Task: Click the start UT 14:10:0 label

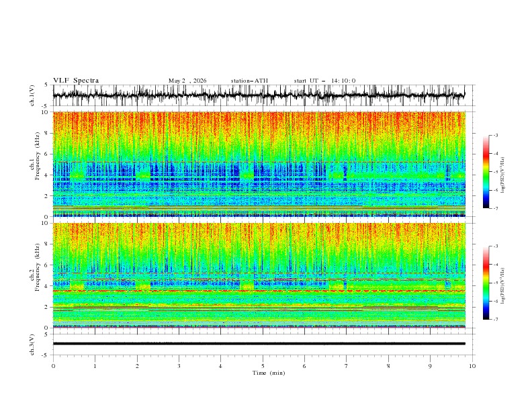Action: coord(324,81)
